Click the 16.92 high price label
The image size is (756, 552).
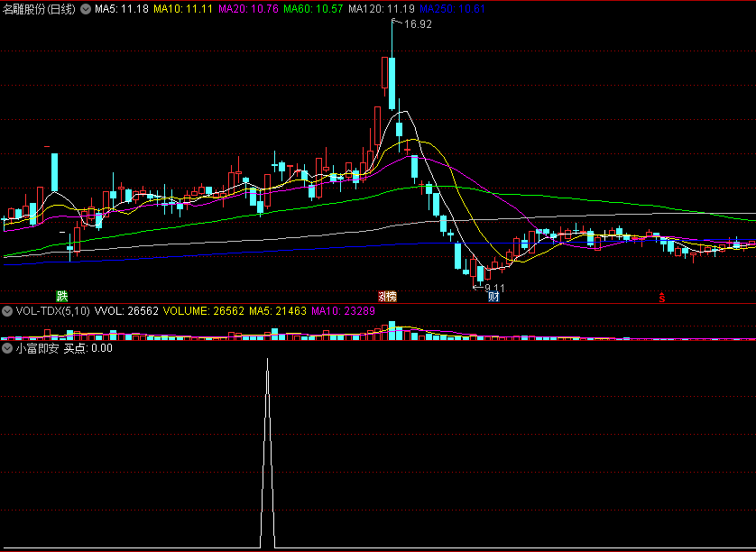pos(418,24)
